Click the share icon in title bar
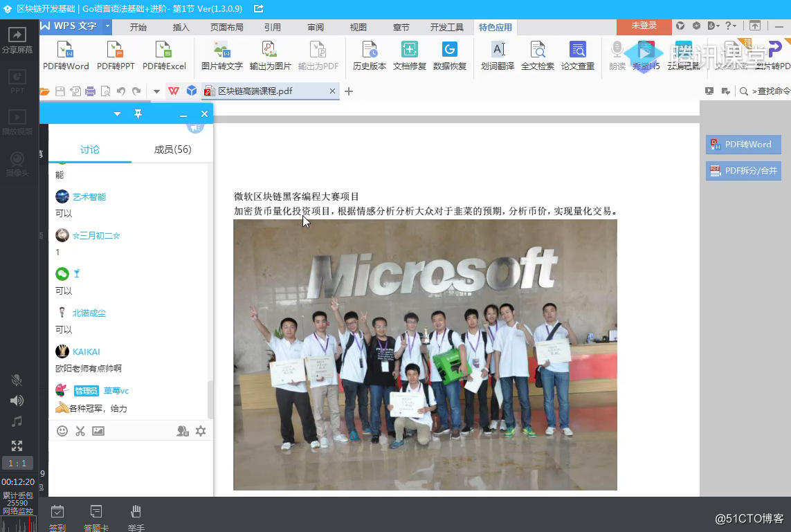791x532 pixels. pos(258,8)
